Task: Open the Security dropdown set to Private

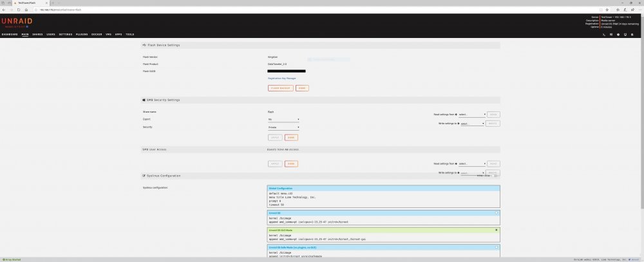Action: coord(283,127)
